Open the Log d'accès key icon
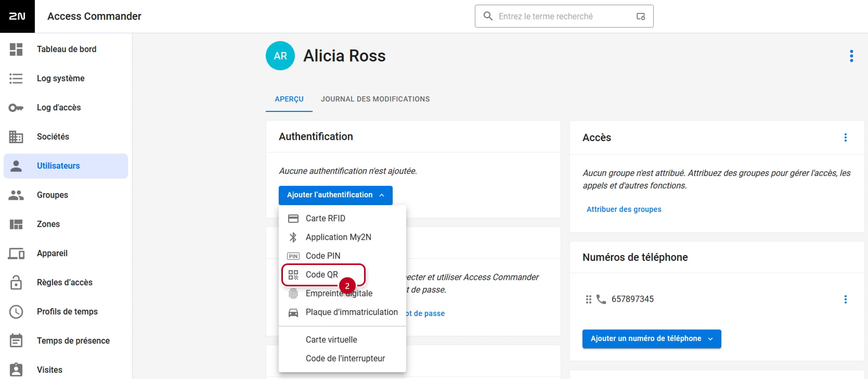Screen dimensions: 868x379 pos(16,108)
